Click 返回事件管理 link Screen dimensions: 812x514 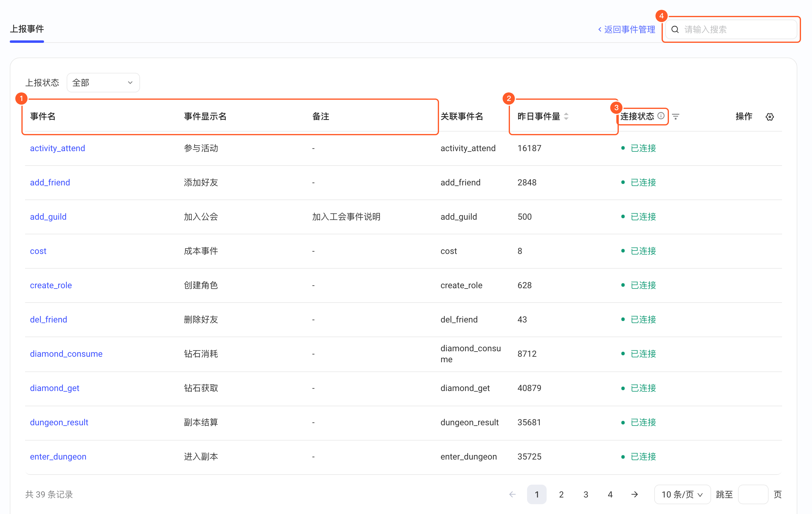tap(626, 29)
